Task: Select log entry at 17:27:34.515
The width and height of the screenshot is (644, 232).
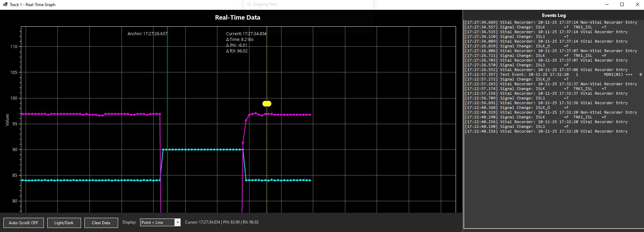Action: (546, 32)
